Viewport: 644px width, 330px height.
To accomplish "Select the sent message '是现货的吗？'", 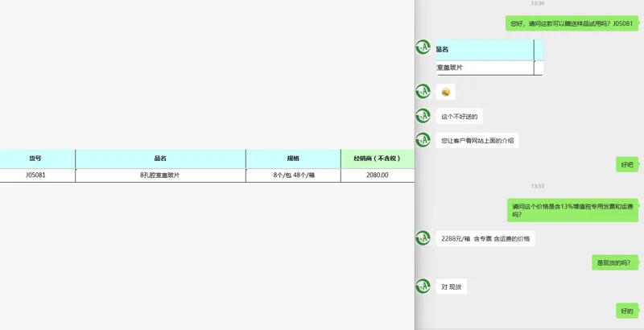I will pos(615,262).
